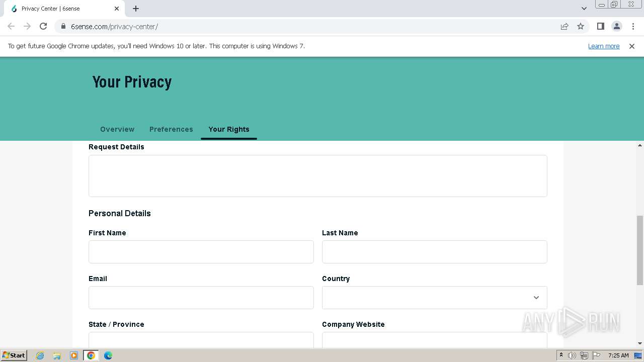Click the Chrome taskbar icon
This screenshot has height=362, width=644.
(91, 355)
